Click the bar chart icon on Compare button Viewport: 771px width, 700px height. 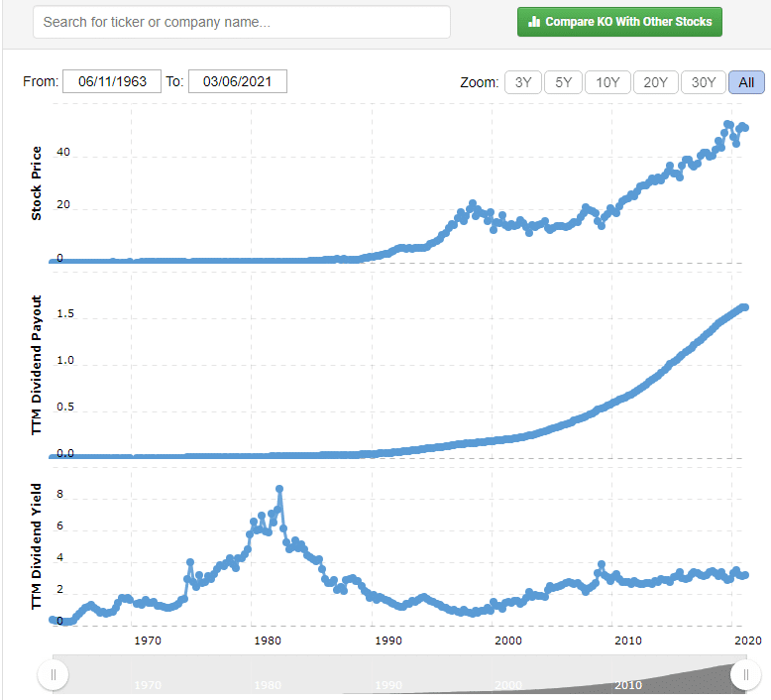tap(533, 21)
